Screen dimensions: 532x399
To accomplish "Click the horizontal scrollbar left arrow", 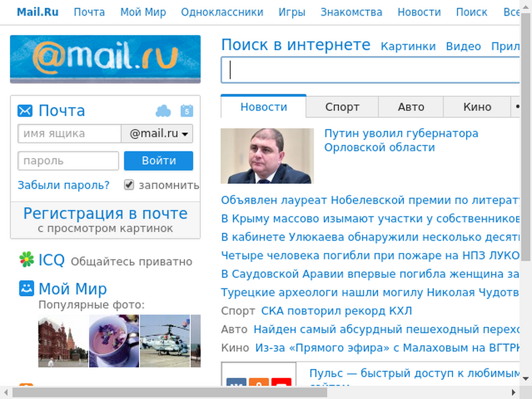I will pyautogui.click(x=6, y=392).
